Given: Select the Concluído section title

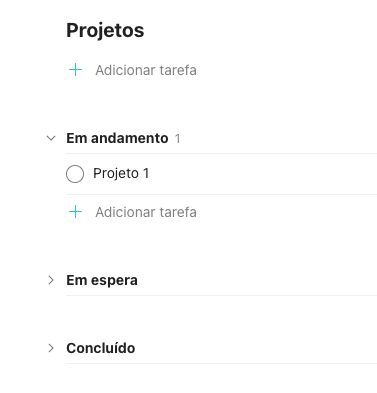Looking at the screenshot, I should tap(101, 348).
